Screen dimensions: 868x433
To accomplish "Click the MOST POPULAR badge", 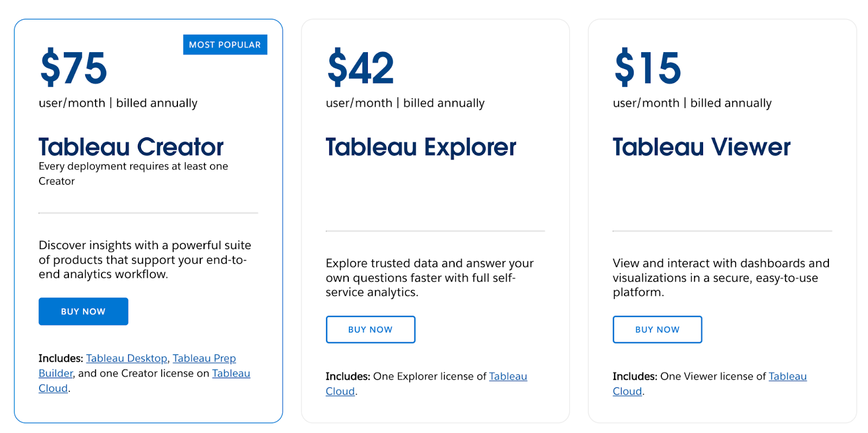I will tap(225, 44).
